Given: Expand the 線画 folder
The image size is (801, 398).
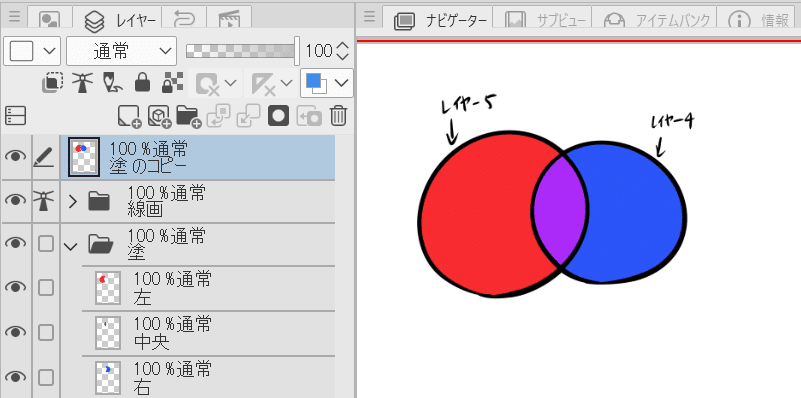Looking at the screenshot, I should point(72,201).
